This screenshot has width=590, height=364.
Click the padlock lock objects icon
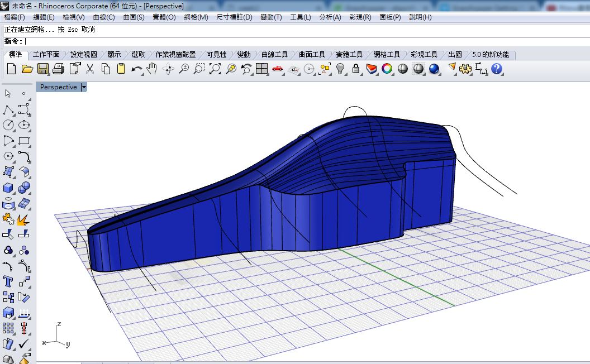point(355,69)
